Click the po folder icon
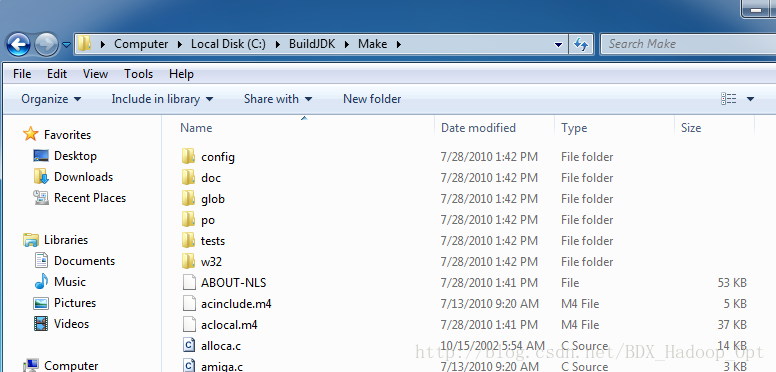This screenshot has width=776, height=372. click(x=188, y=219)
